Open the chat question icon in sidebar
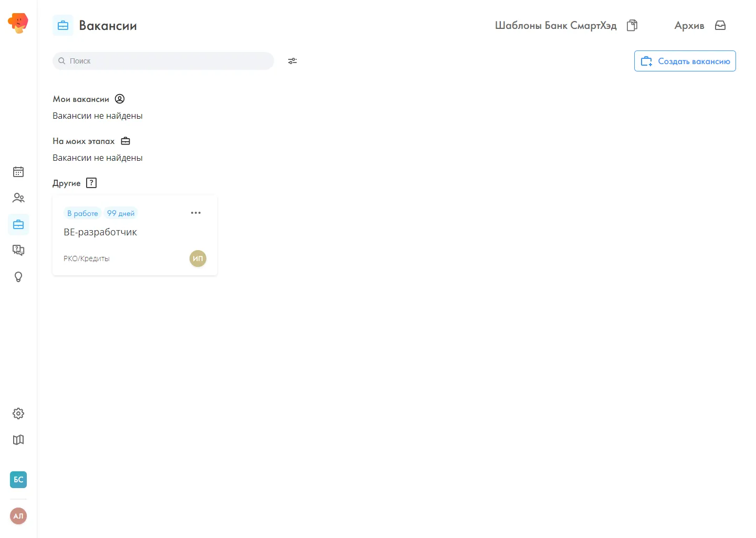756x538 pixels. tap(18, 250)
